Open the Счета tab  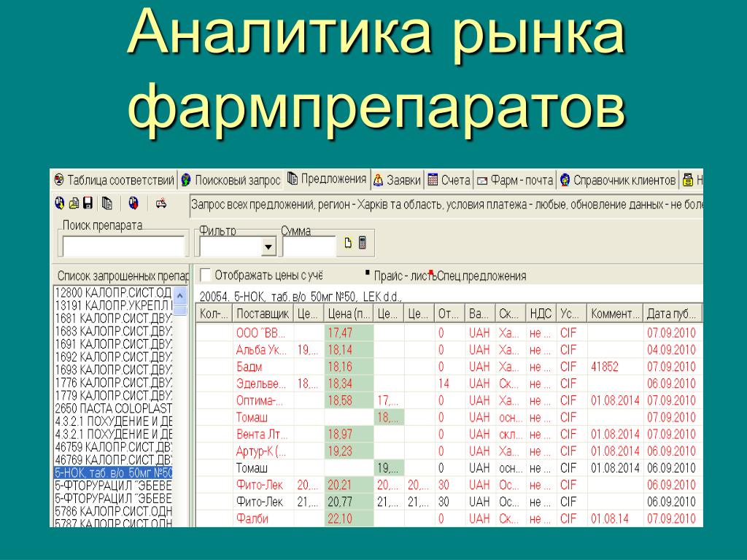pyautogui.click(x=449, y=180)
